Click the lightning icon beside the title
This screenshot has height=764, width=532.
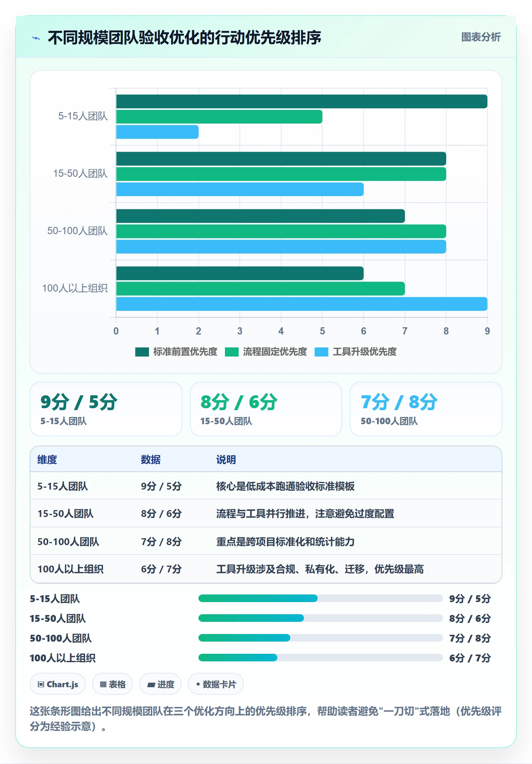tap(36, 38)
